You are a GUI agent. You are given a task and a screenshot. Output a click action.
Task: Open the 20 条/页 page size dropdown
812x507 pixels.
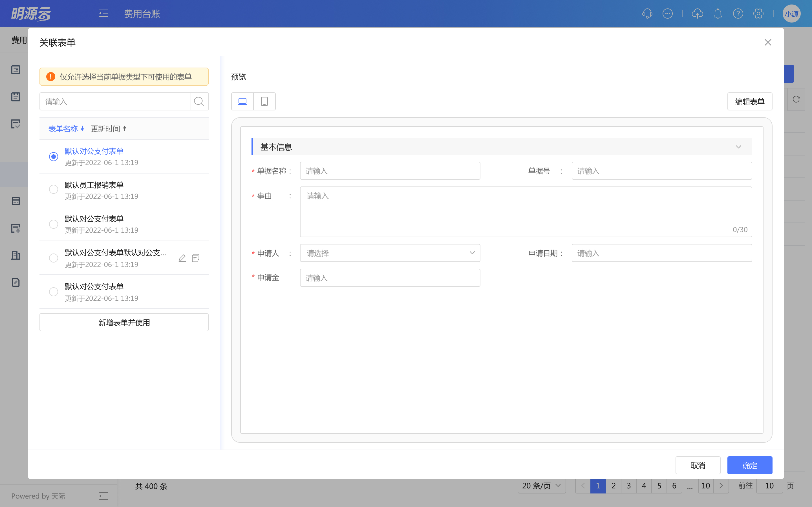(541, 486)
